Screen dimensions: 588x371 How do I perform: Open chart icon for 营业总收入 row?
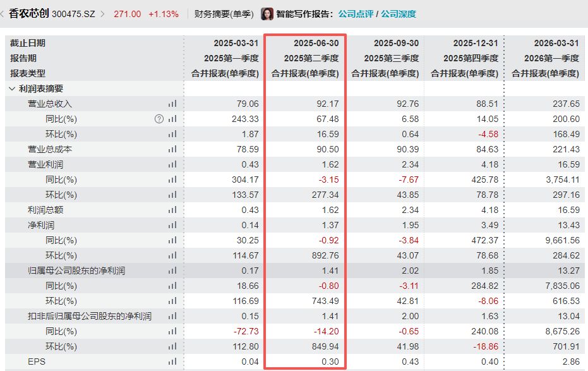172,104
